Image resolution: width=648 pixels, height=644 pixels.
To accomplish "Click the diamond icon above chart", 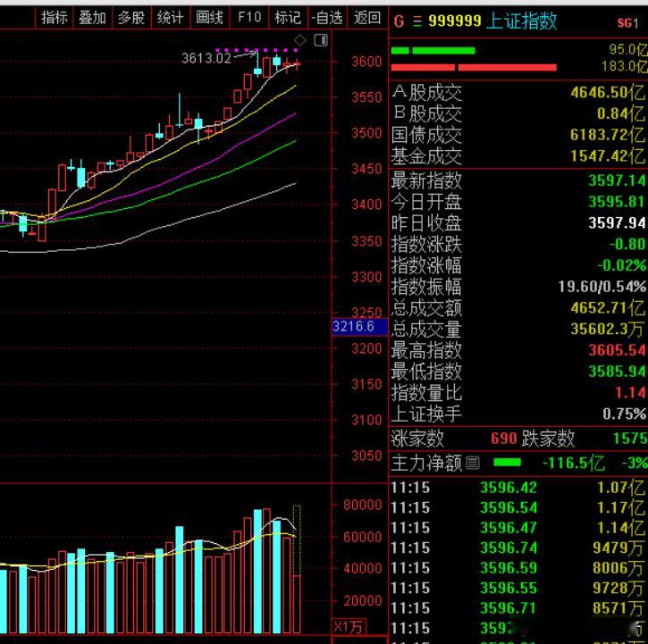I will point(300,40).
